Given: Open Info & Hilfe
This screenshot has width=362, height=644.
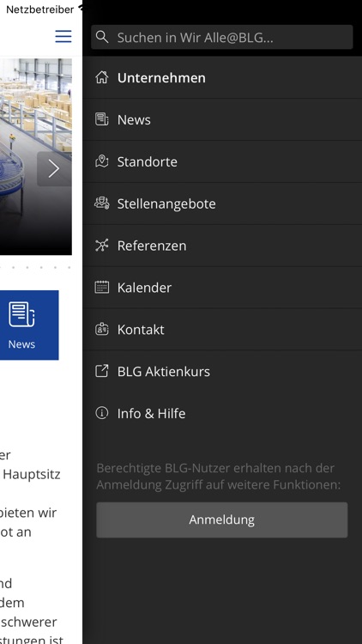Looking at the screenshot, I should [x=222, y=413].
